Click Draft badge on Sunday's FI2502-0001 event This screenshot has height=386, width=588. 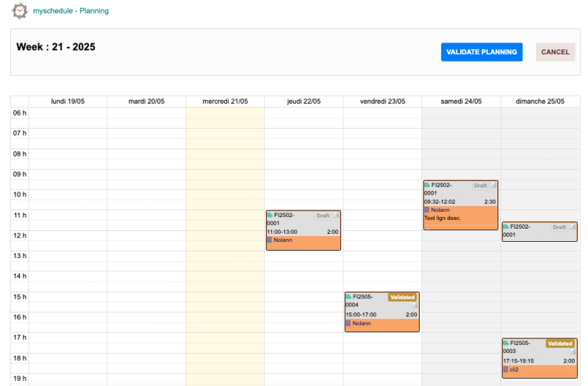[x=559, y=227]
